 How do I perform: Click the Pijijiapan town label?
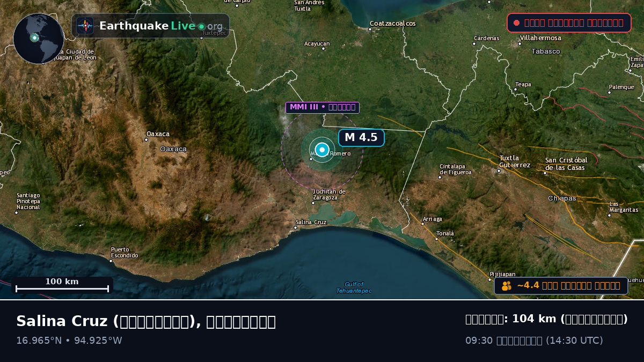[502, 274]
